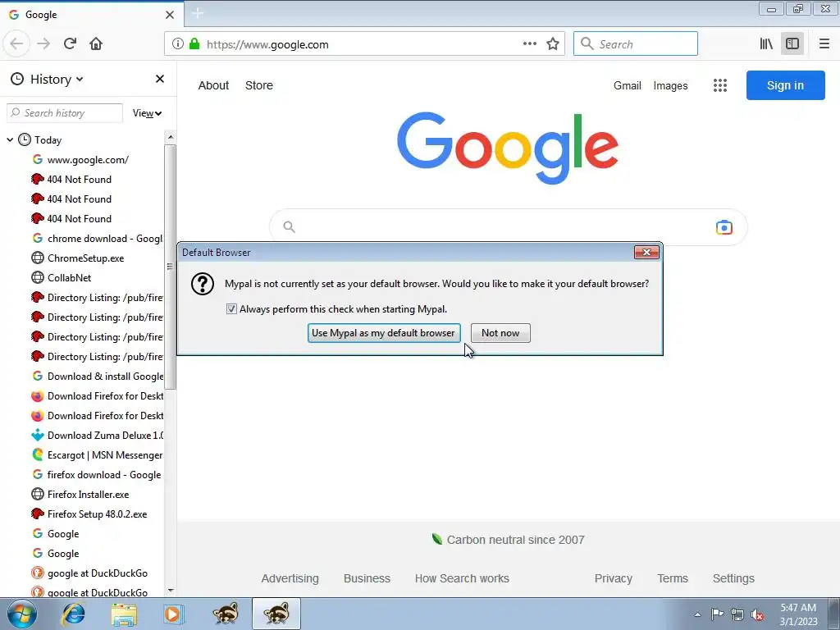The height and width of the screenshot is (630, 840).
Task: Click the history scrollbar up arrow
Action: [x=171, y=137]
